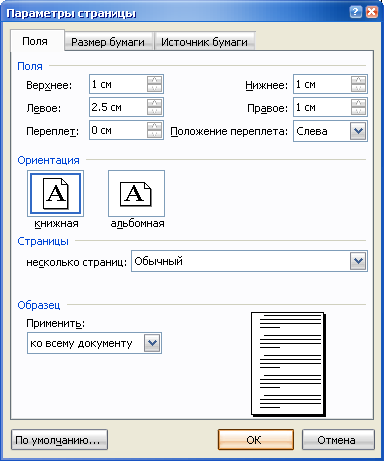Click the Верхнее label text
The image size is (384, 461).
tap(49, 85)
